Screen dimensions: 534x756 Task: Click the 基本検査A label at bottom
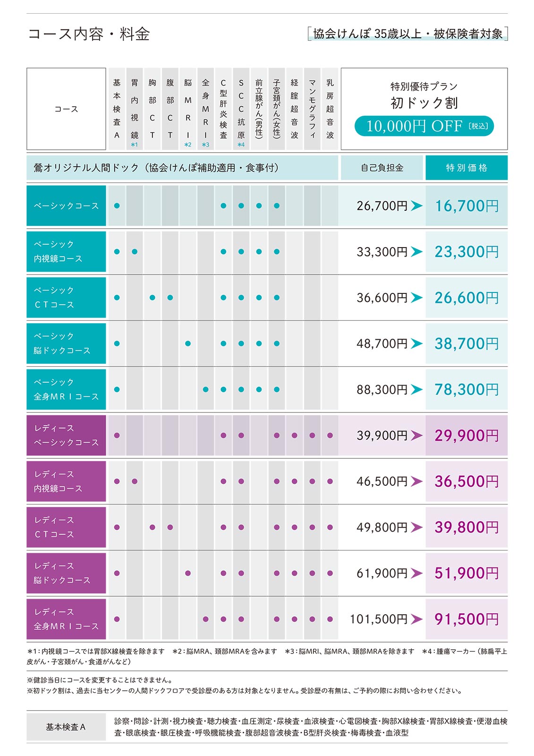(x=66, y=727)
